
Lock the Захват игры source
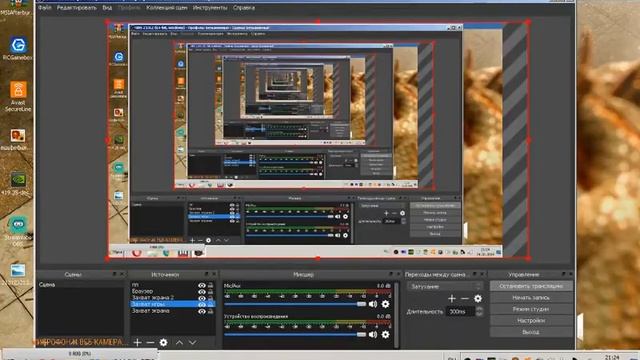(211, 304)
